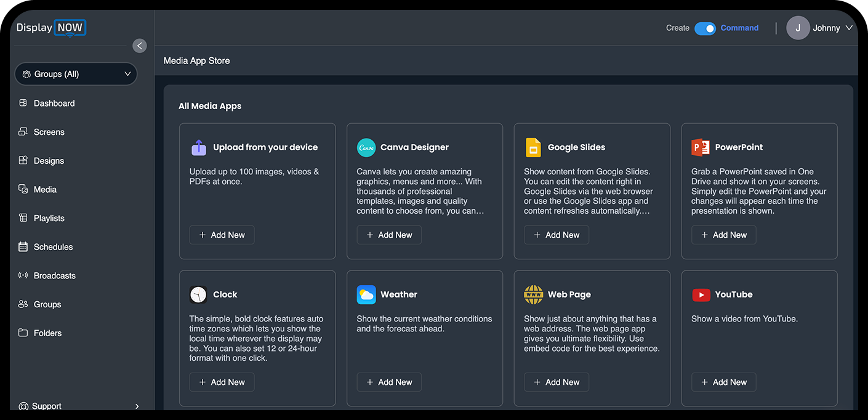Add New Google Slides app
868x420 pixels.
(557, 235)
